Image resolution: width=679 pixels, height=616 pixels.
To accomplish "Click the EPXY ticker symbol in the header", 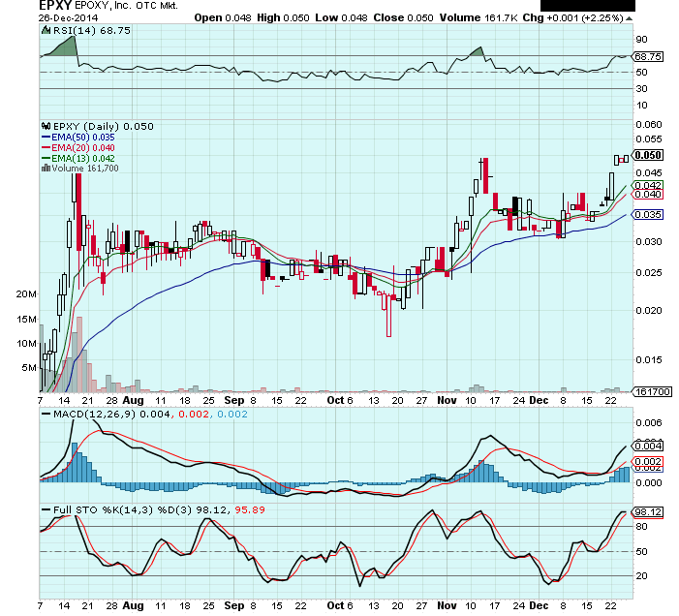I will pos(55,6).
